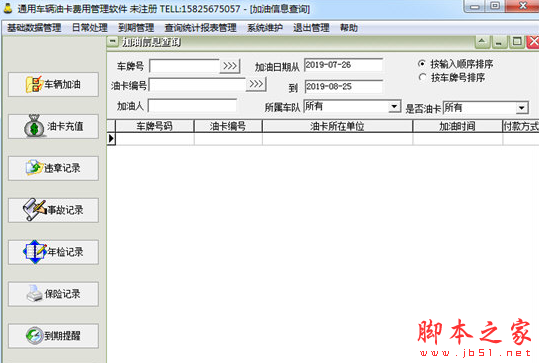
Task: Select 按车牌号排序 radio option
Action: [x=452, y=77]
